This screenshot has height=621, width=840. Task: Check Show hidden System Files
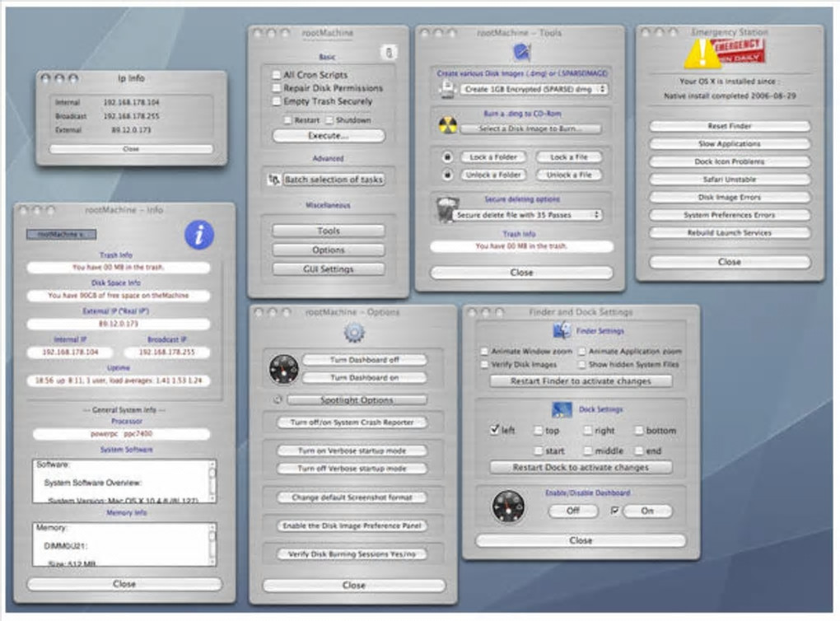pyautogui.click(x=581, y=364)
